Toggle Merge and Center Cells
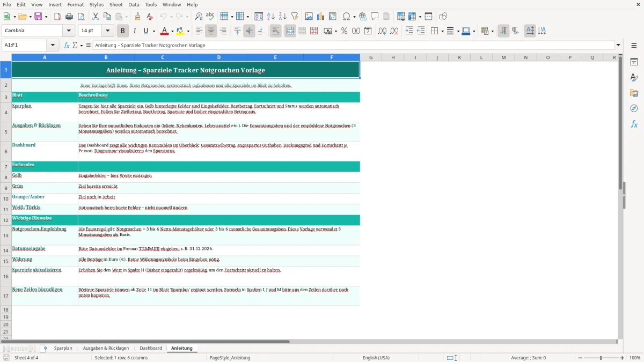The height and width of the screenshot is (362, 644). point(290,31)
